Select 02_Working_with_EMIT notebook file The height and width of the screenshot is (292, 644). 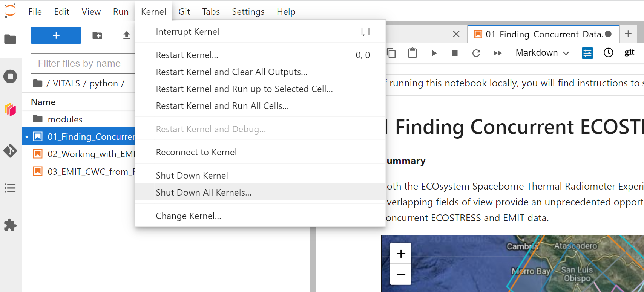coord(79,154)
